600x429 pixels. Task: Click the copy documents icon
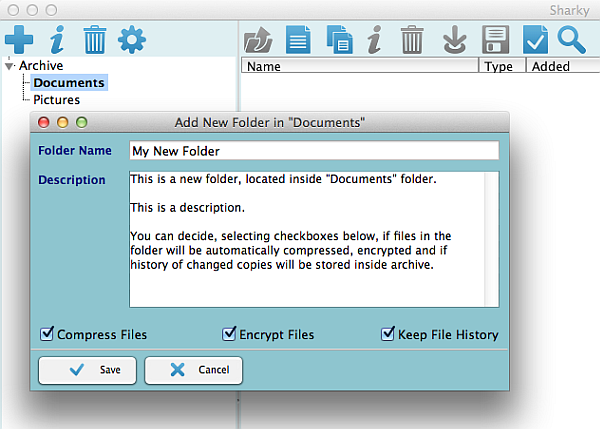pos(340,40)
